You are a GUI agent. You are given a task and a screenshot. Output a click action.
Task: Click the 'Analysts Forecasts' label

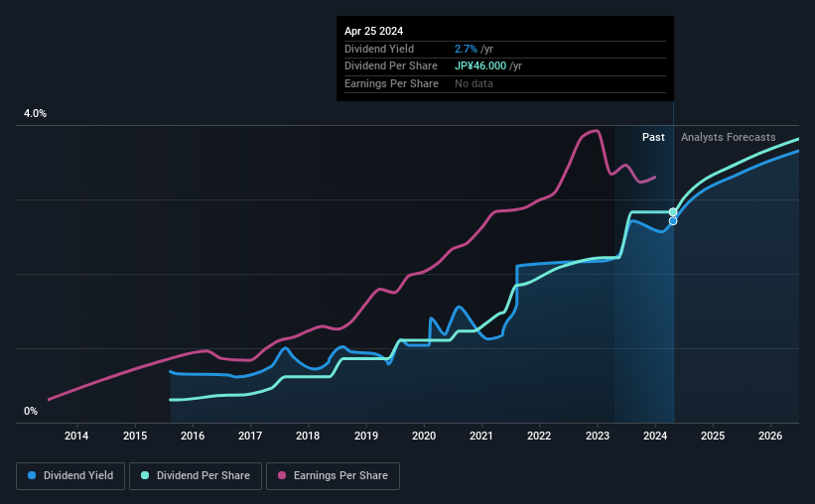pyautogui.click(x=729, y=137)
